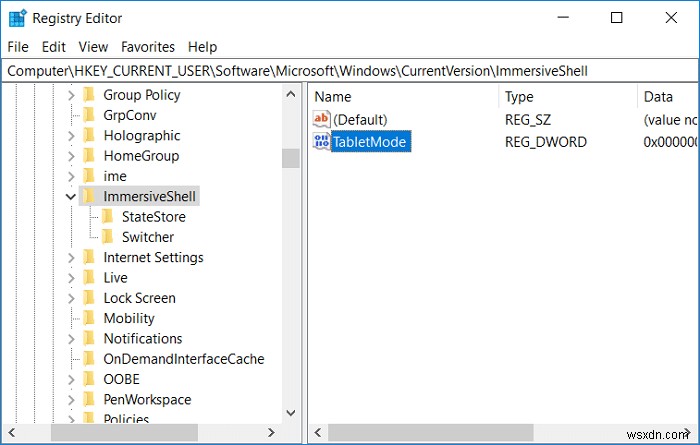
Task: Open the Edit menu
Action: click(x=54, y=47)
